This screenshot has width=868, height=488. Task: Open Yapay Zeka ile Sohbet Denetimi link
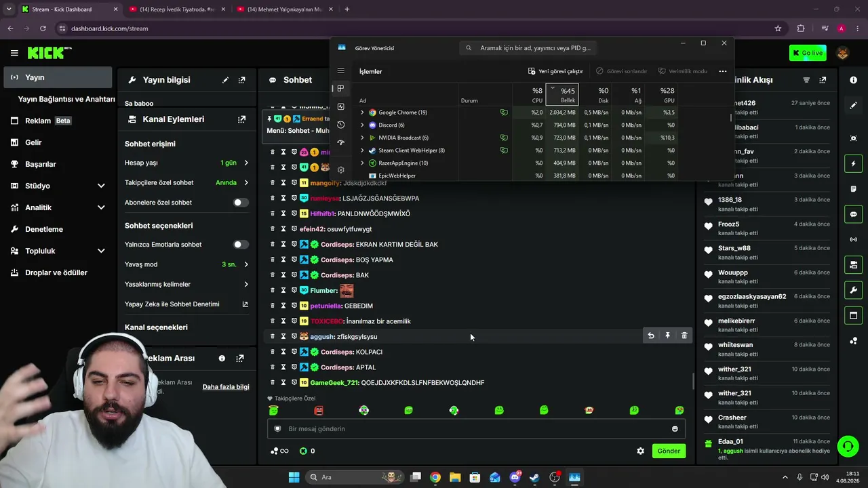pos(186,304)
